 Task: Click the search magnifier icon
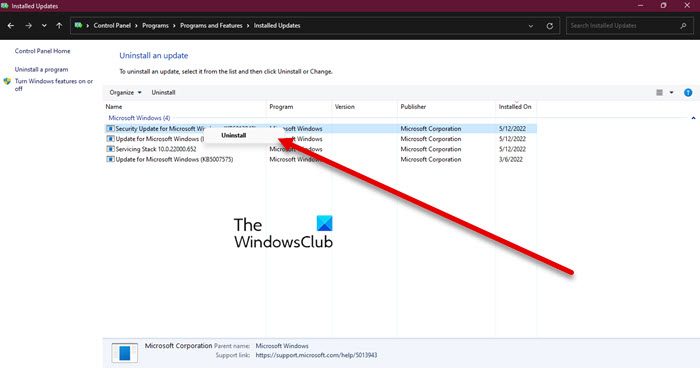pos(683,26)
